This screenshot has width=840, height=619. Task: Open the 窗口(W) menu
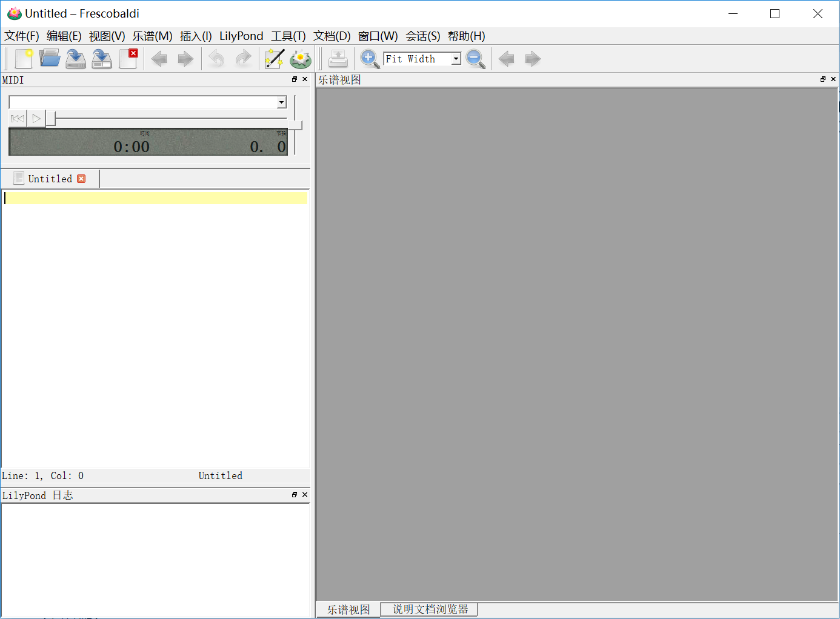378,36
